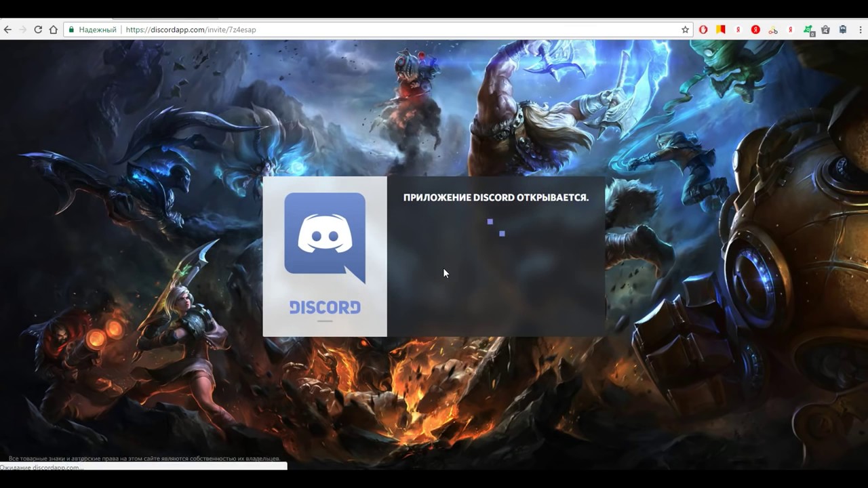Click the trademark footer notice text
This screenshot has height=488, width=868.
coord(144,459)
